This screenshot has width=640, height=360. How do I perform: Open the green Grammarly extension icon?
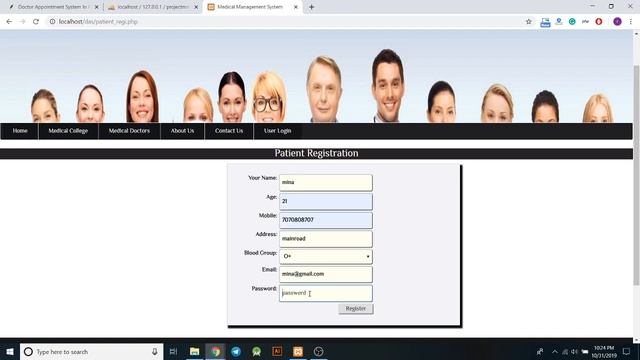(x=572, y=22)
